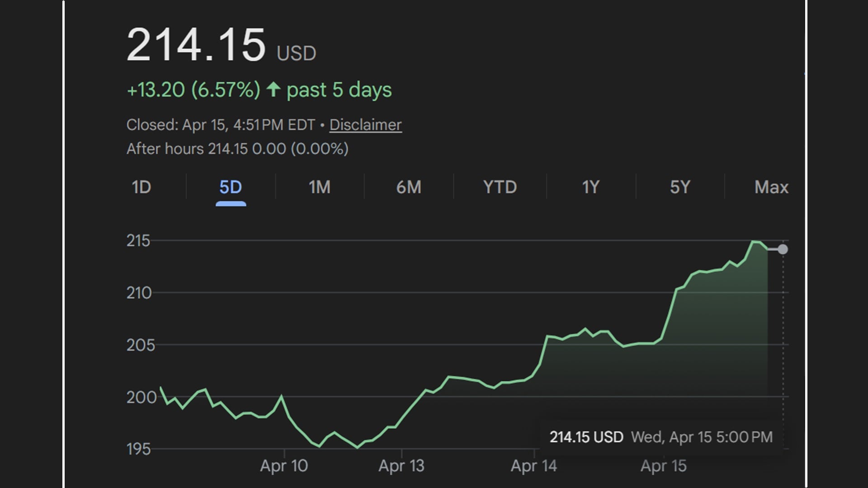This screenshot has width=868, height=488.
Task: Open the YTD performance view
Action: pos(499,187)
